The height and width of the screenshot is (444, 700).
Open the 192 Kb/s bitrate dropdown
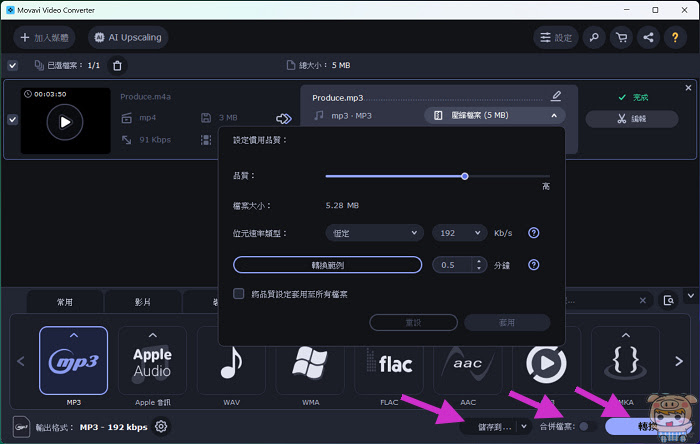click(x=459, y=233)
